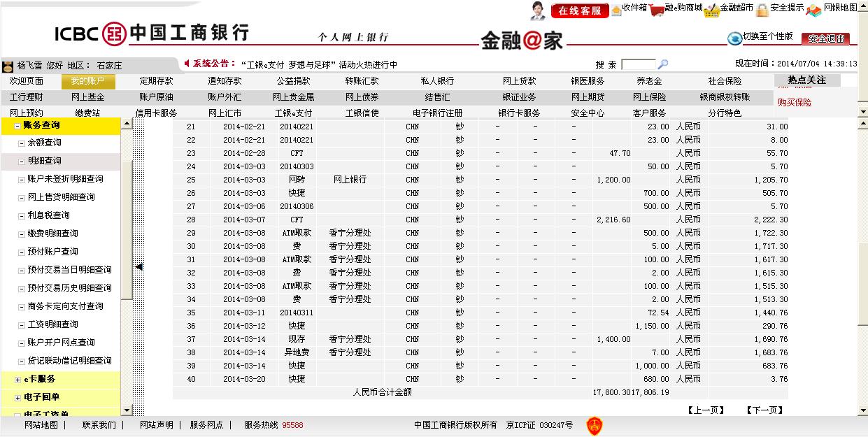The image size is (868, 437).
Task: Click the 异地费 entry in row 38
Action: (297, 352)
